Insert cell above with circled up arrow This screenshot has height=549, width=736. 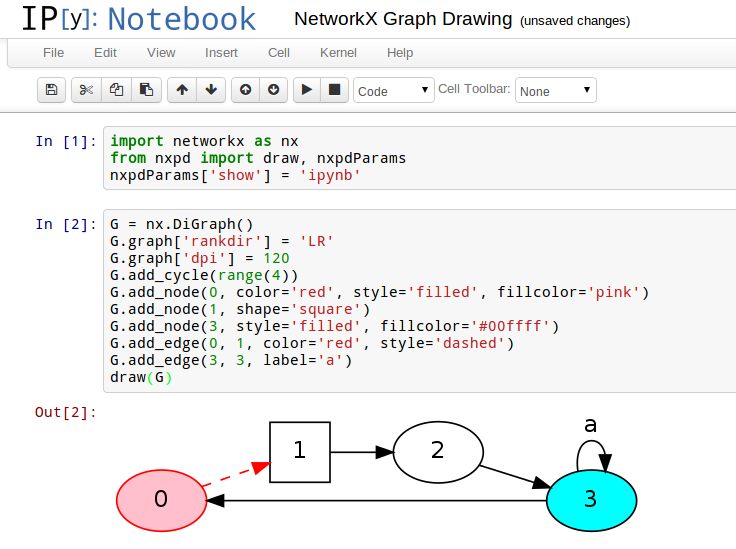(x=245, y=90)
